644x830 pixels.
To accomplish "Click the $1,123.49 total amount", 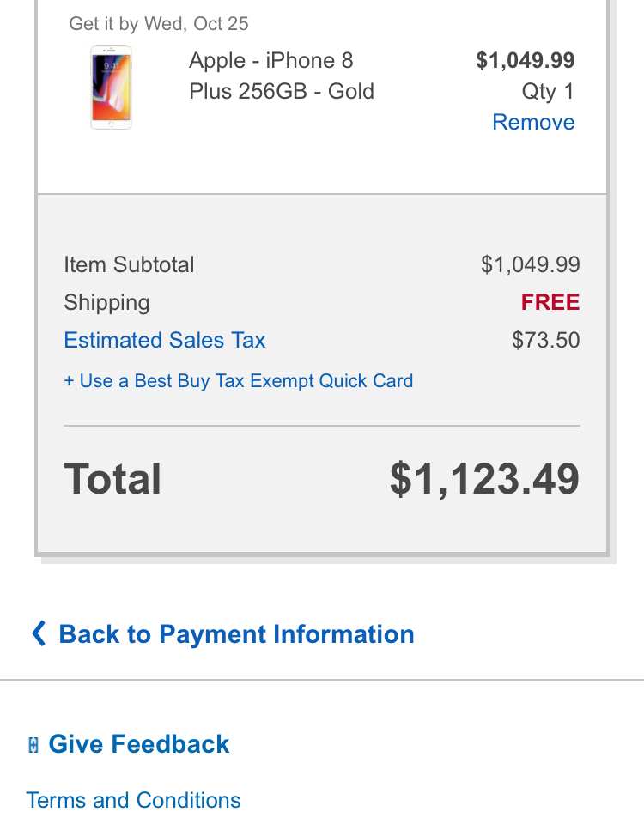I will pos(484,479).
